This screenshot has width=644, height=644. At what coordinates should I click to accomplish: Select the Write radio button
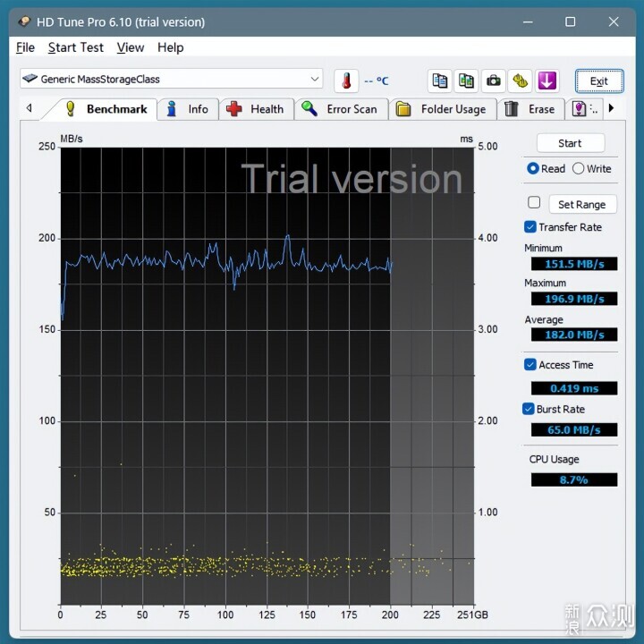pos(578,168)
